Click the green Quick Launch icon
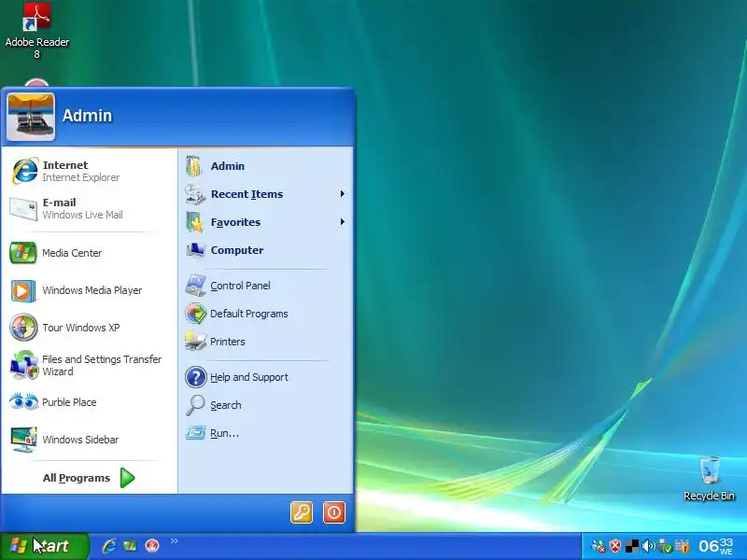 [x=130, y=546]
